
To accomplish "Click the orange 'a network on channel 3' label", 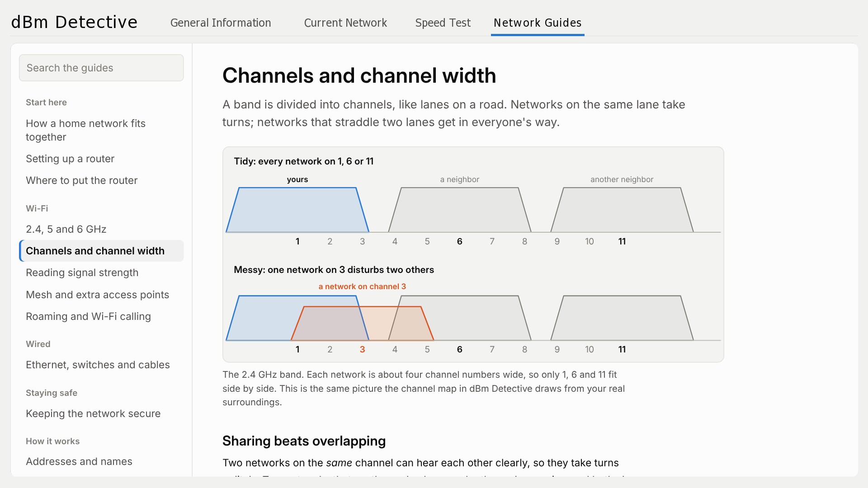I will coord(362,286).
